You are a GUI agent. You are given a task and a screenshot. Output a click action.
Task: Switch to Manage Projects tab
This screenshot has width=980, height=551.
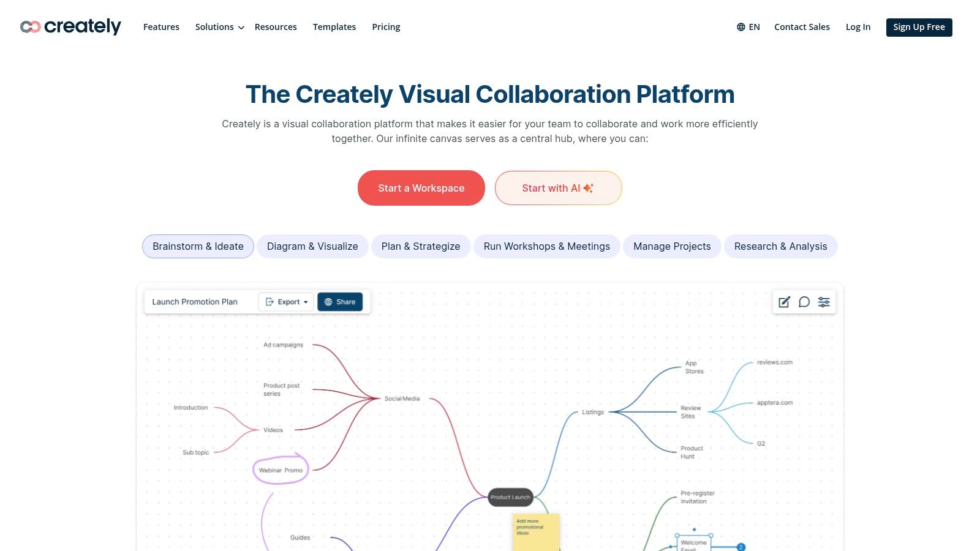coord(672,246)
